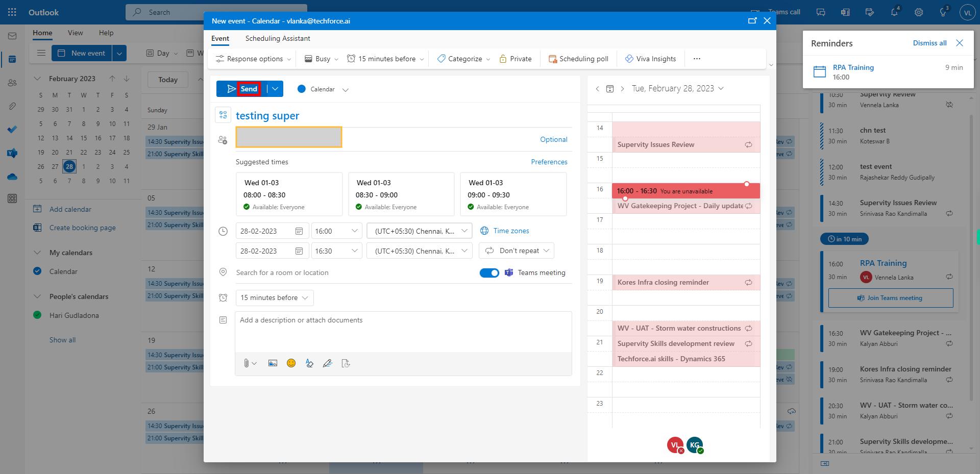The width and height of the screenshot is (980, 474).
Task: Open Yammer icon in sidebar
Action: click(x=12, y=153)
